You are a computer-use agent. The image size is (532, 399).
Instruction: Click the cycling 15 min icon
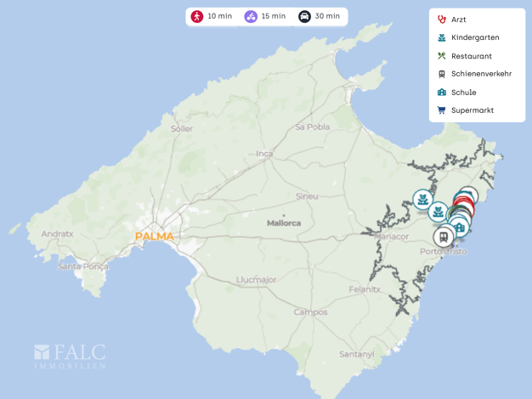[251, 16]
